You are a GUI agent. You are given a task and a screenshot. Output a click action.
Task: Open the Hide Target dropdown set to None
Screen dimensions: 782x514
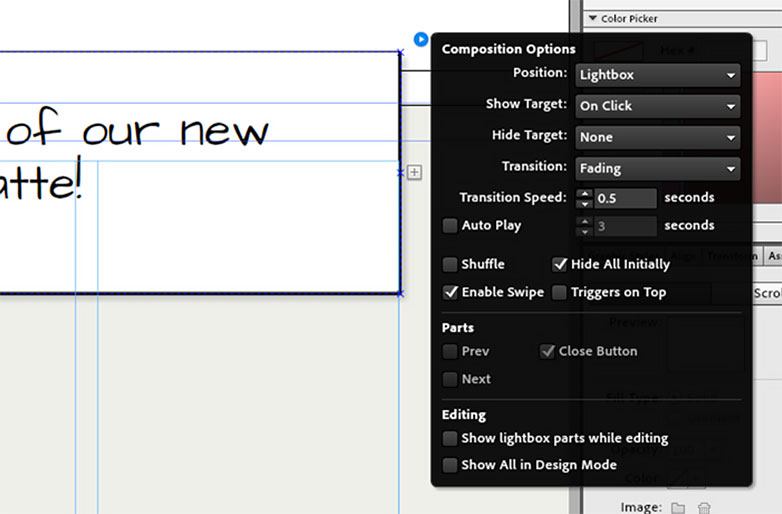pos(657,138)
